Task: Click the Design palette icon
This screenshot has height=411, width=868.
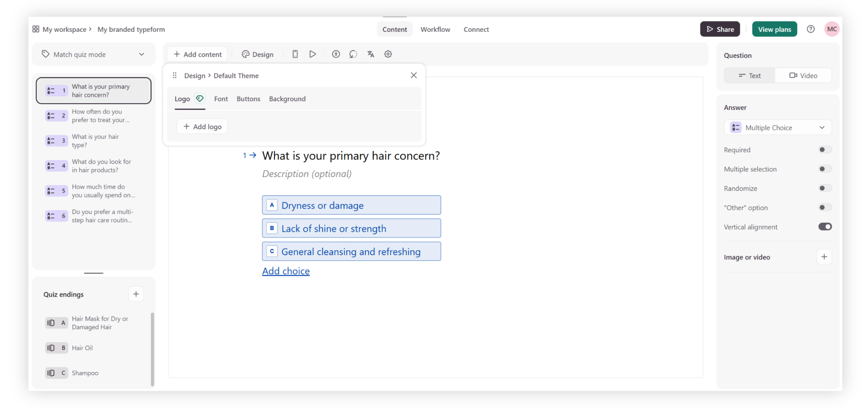Action: coord(246,54)
